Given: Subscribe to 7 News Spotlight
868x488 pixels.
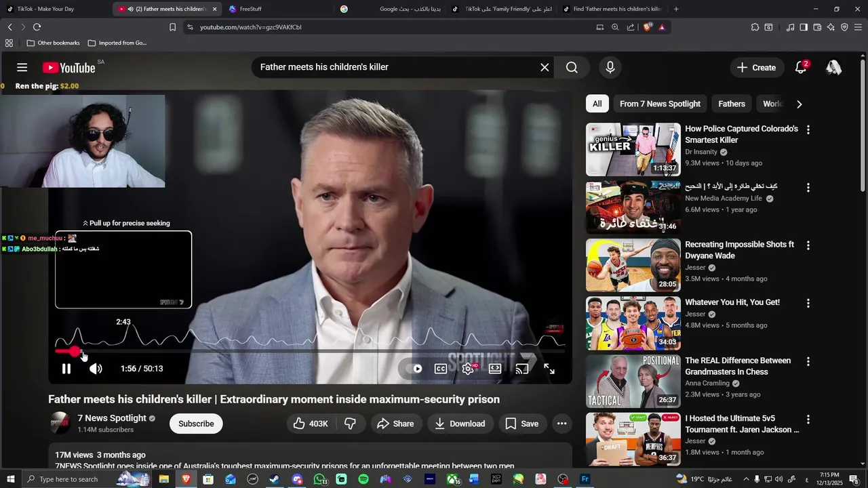Looking at the screenshot, I should click(x=196, y=424).
